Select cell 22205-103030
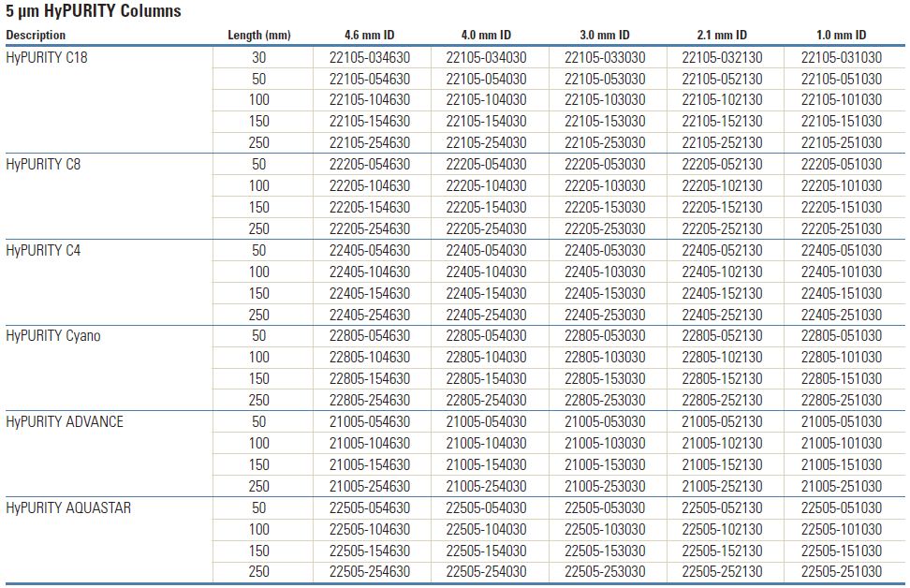 [x=605, y=185]
